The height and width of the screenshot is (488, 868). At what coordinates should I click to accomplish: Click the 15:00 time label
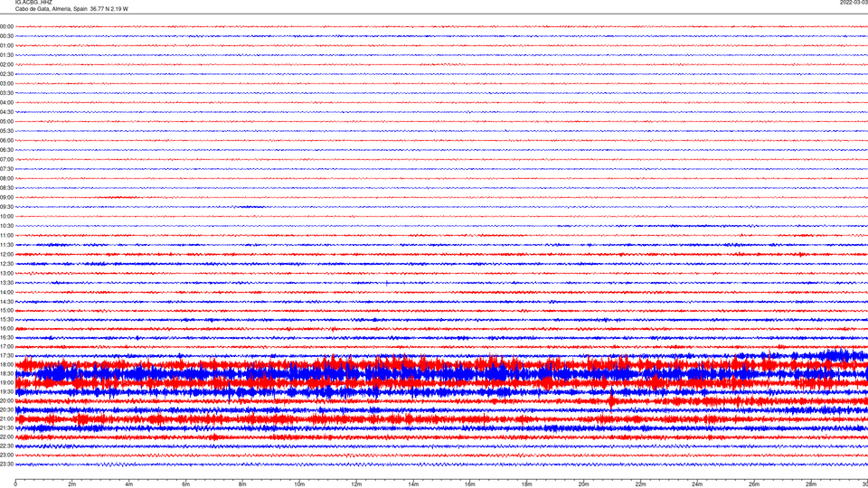coord(6,310)
